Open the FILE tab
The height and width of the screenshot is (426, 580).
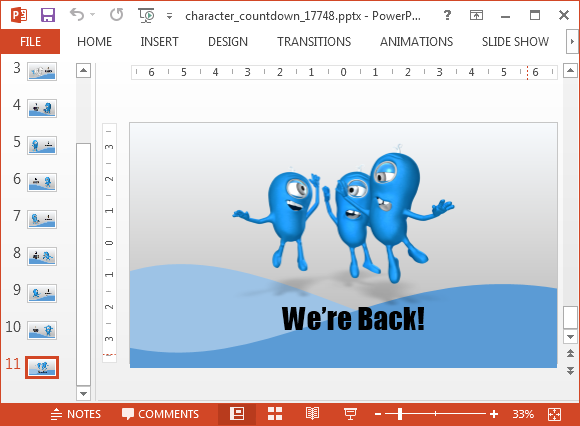click(30, 41)
